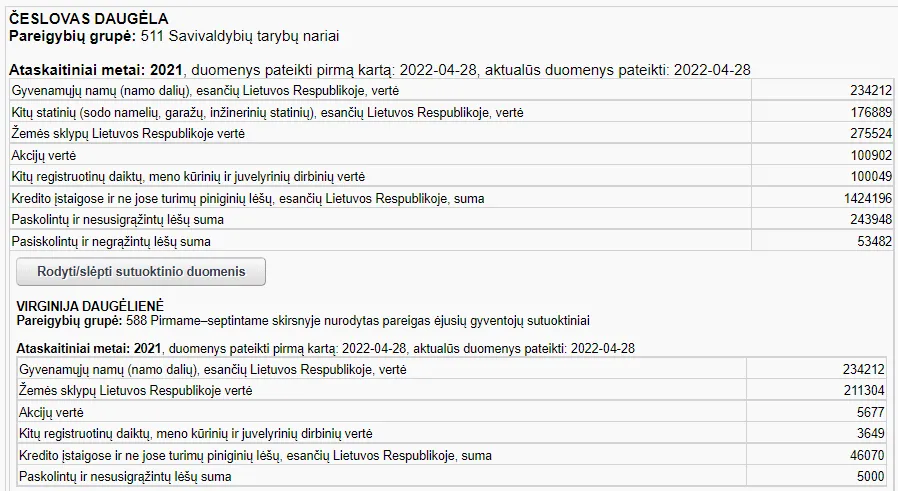Click the Rodyti/slėpti sutuoktinio duomenis button
Screen dimensions: 898x491
141,271
